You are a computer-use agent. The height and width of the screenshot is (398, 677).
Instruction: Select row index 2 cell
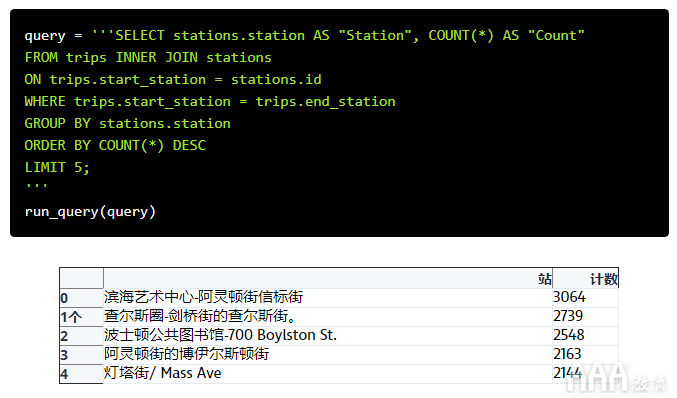click(x=81, y=336)
